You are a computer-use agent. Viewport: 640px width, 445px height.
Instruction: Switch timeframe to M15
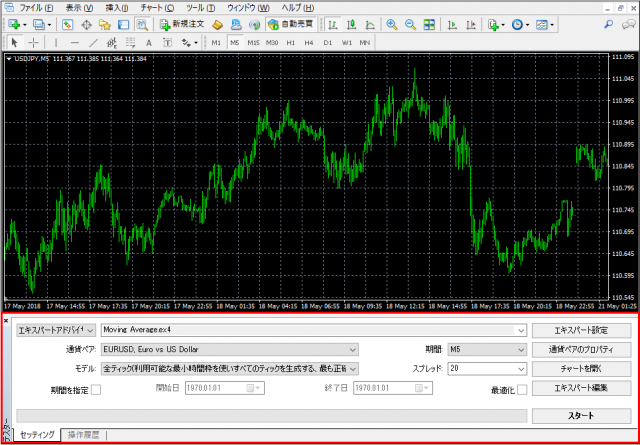click(253, 42)
